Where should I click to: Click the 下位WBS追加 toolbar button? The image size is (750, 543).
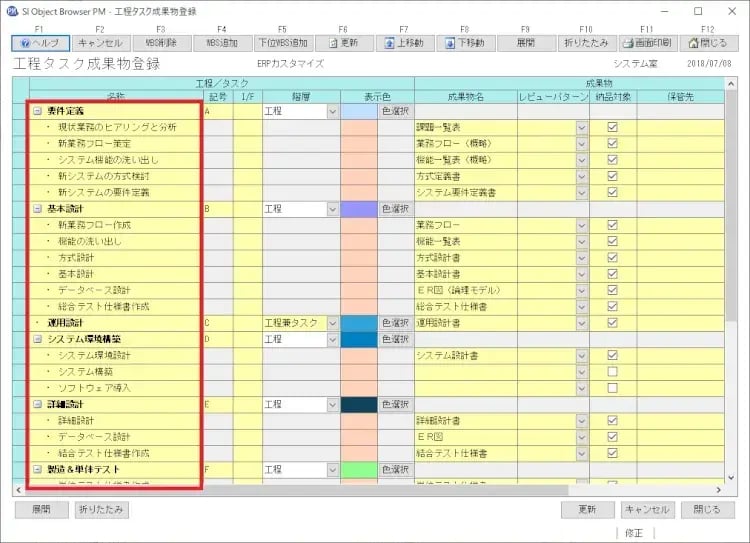[x=282, y=43]
